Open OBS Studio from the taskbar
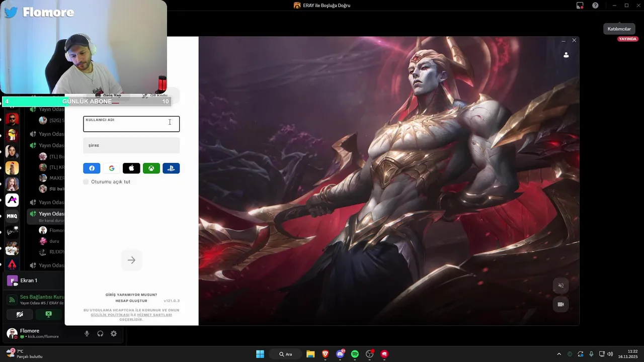The image size is (644, 362). (x=370, y=354)
